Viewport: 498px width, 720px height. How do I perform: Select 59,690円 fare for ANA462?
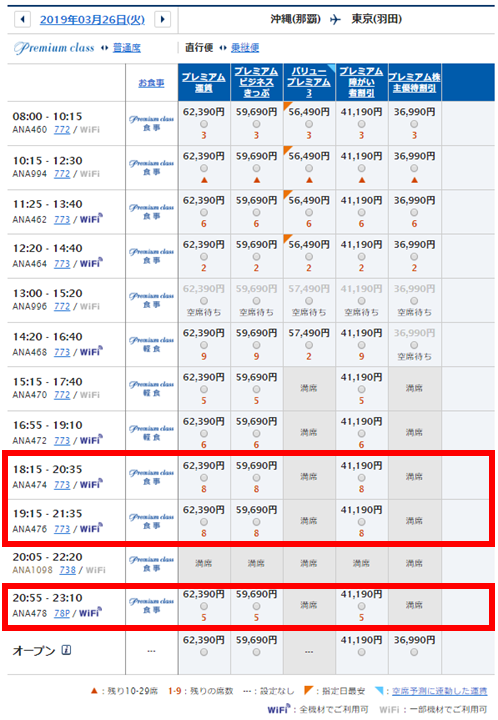coord(256,213)
